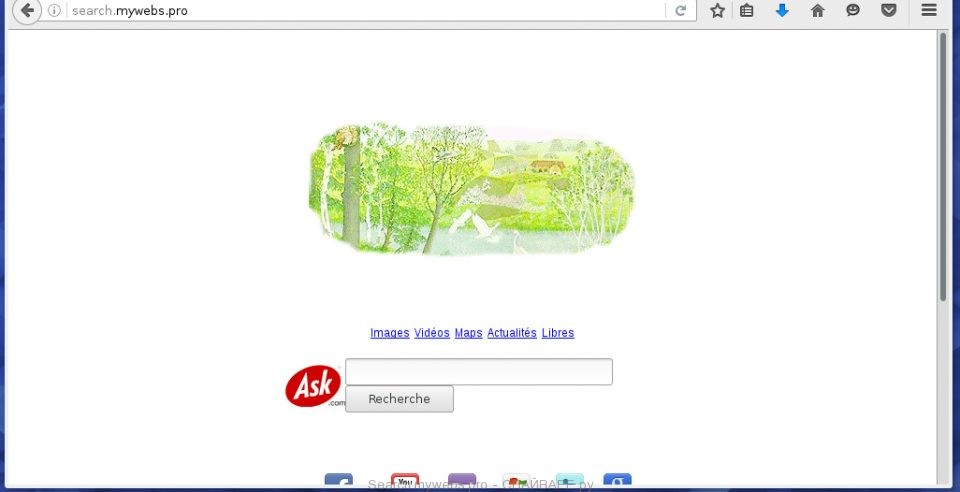Open the Libres link
The width and height of the screenshot is (960, 492).
[x=558, y=333]
